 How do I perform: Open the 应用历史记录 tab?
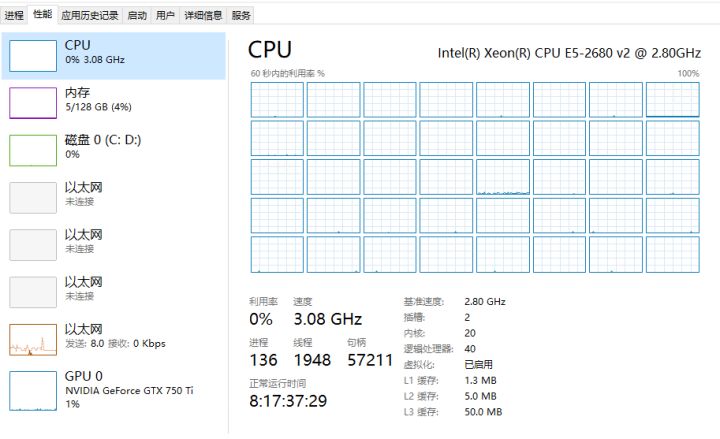90,15
